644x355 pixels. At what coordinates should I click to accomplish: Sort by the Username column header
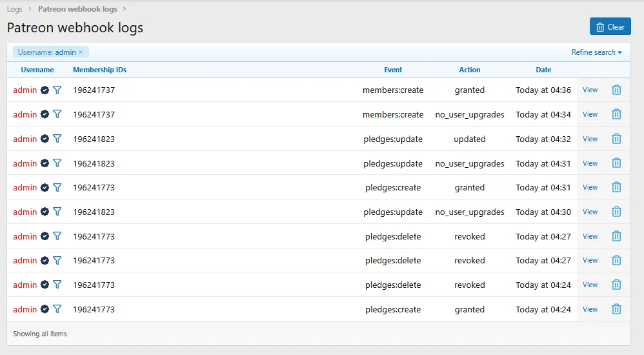(x=37, y=70)
